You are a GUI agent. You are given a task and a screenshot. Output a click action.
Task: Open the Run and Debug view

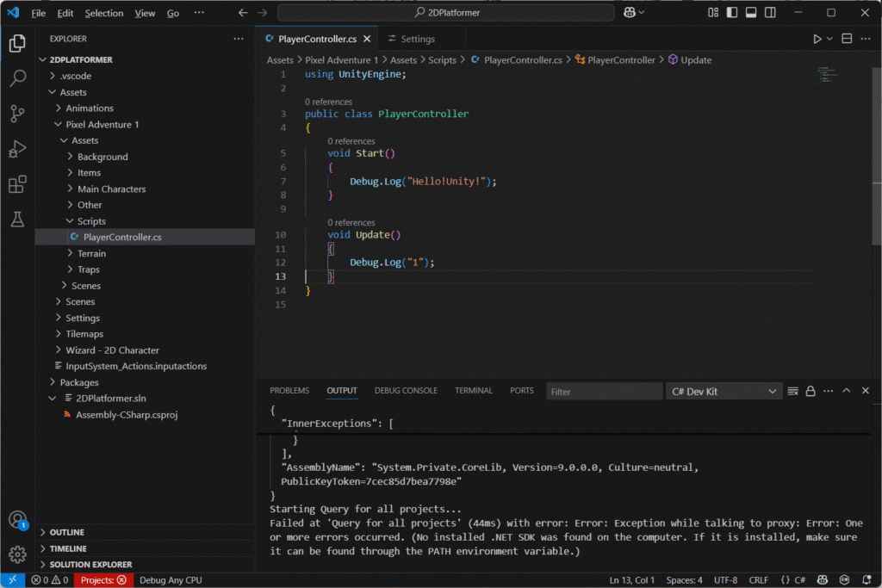[17, 149]
